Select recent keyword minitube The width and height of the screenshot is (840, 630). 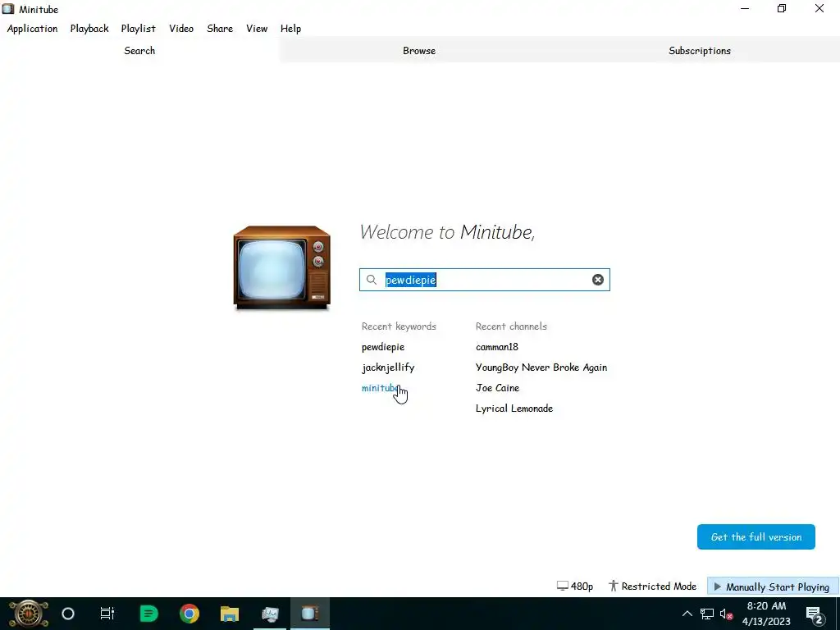[x=380, y=388]
